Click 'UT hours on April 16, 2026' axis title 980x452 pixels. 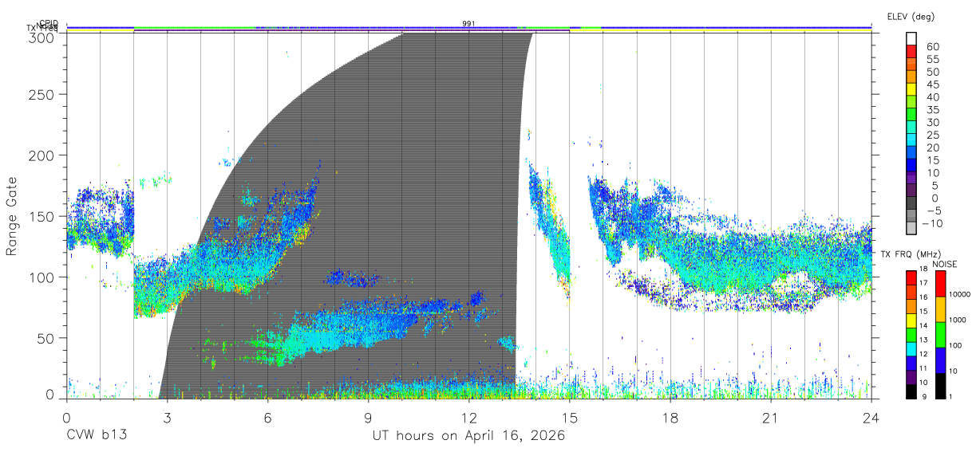pos(468,435)
